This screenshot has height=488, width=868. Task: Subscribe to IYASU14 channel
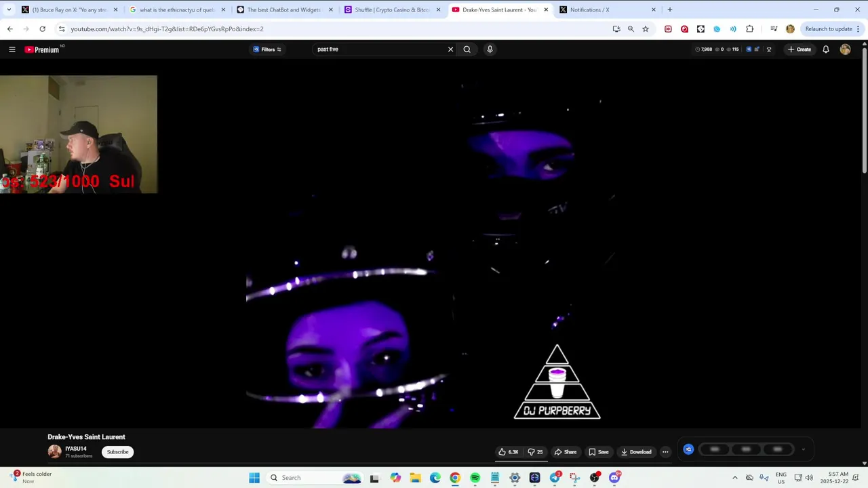(x=117, y=452)
